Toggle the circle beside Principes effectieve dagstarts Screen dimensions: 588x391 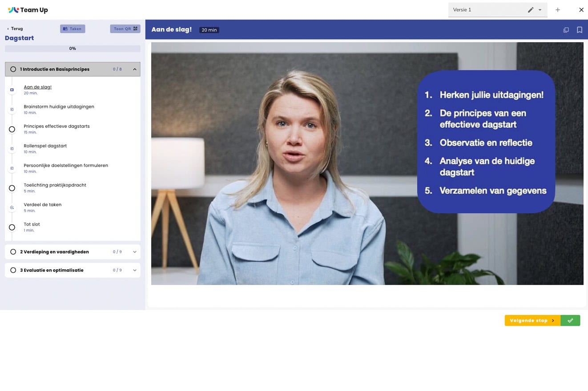pyautogui.click(x=12, y=129)
